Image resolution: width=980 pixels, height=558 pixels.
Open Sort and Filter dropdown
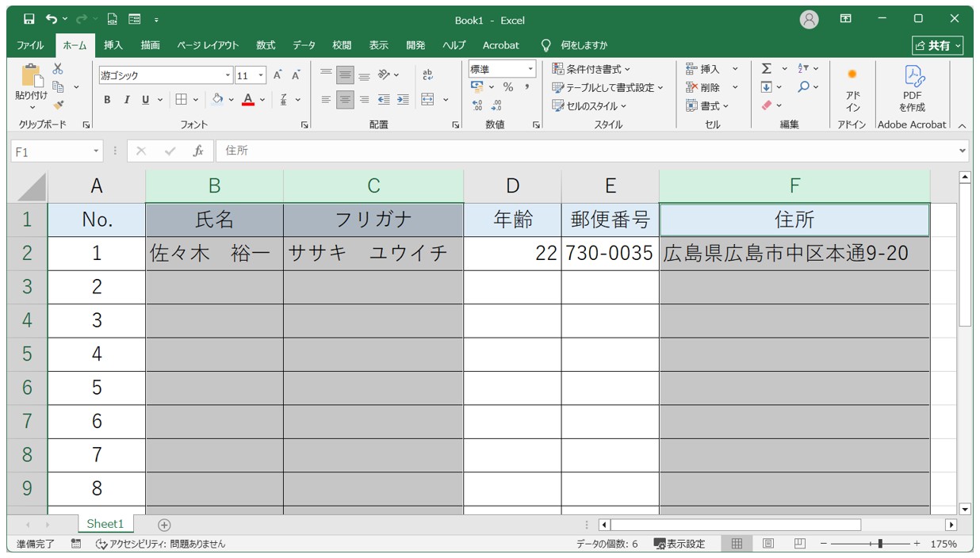808,69
